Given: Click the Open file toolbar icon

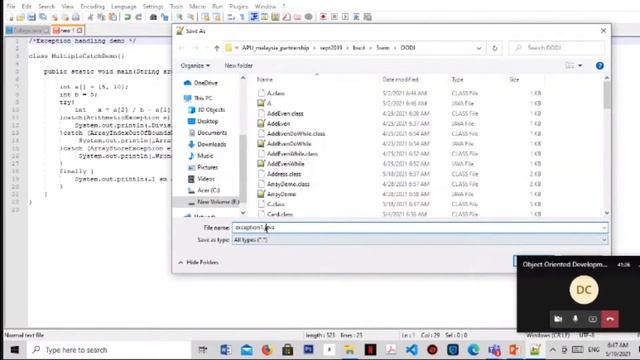Looking at the screenshot, I should pyautogui.click(x=20, y=17).
